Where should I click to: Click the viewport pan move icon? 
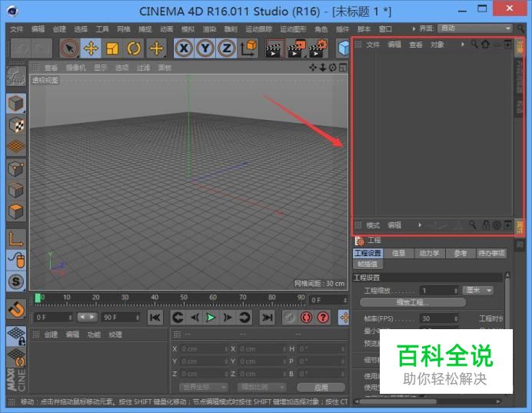click(313, 68)
